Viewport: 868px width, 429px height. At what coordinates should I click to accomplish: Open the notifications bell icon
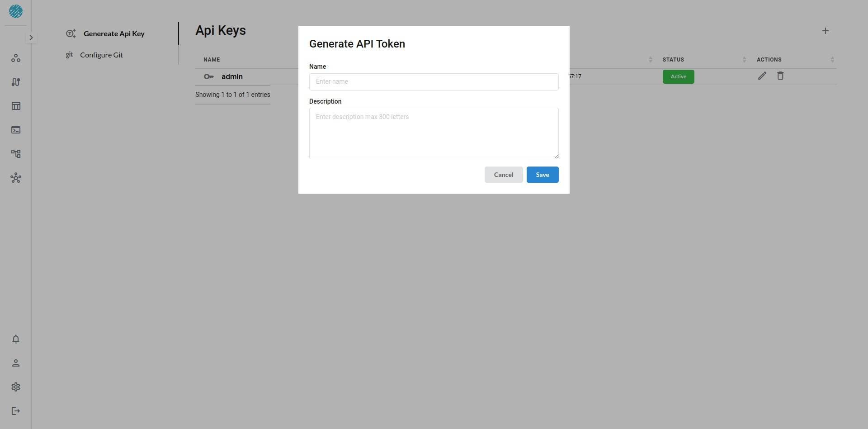[x=16, y=340]
